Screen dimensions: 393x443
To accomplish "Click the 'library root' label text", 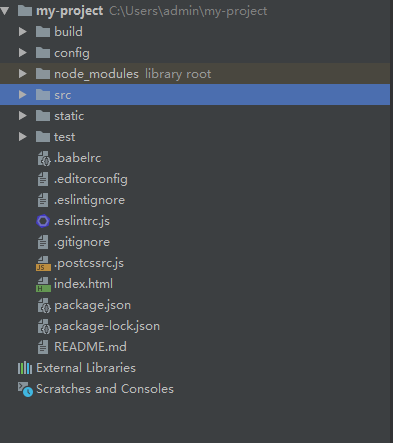I will [x=178, y=74].
